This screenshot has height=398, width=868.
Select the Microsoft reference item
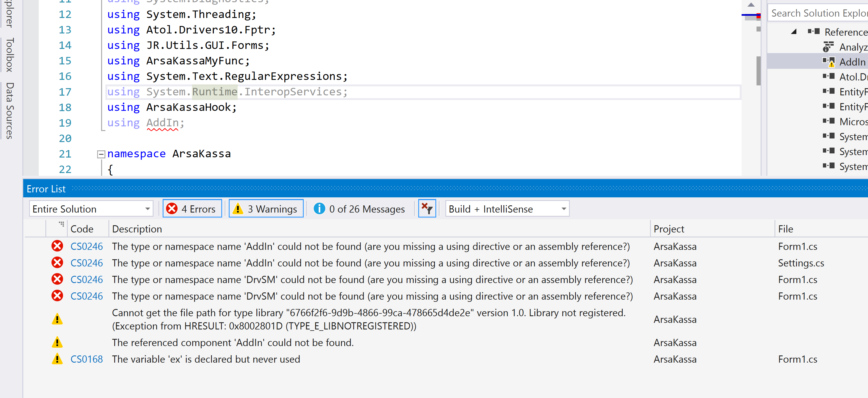pos(845,122)
